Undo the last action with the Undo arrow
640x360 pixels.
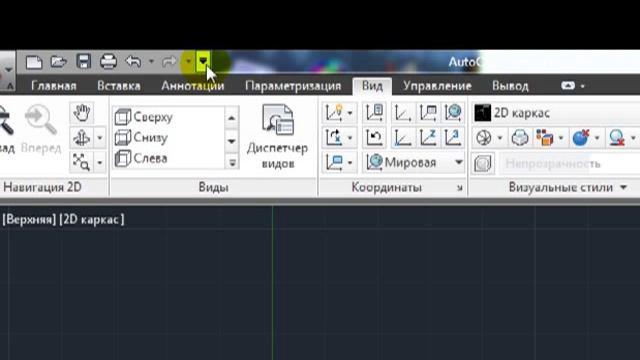point(133,62)
